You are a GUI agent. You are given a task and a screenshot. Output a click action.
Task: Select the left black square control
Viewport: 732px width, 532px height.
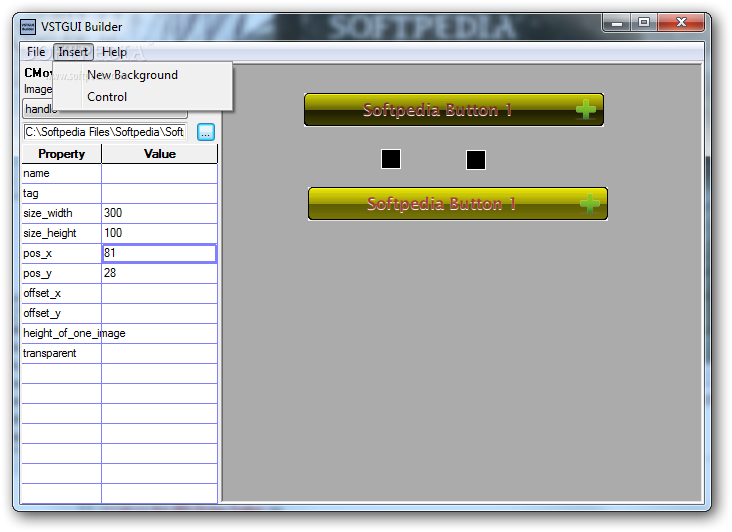click(x=391, y=159)
